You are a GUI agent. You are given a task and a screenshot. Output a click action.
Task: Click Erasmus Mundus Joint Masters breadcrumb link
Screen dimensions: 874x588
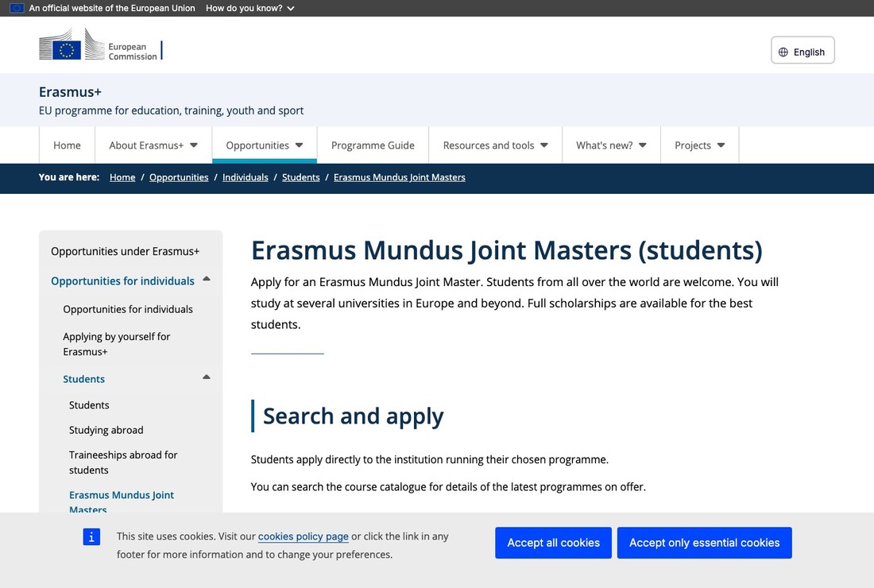(400, 177)
